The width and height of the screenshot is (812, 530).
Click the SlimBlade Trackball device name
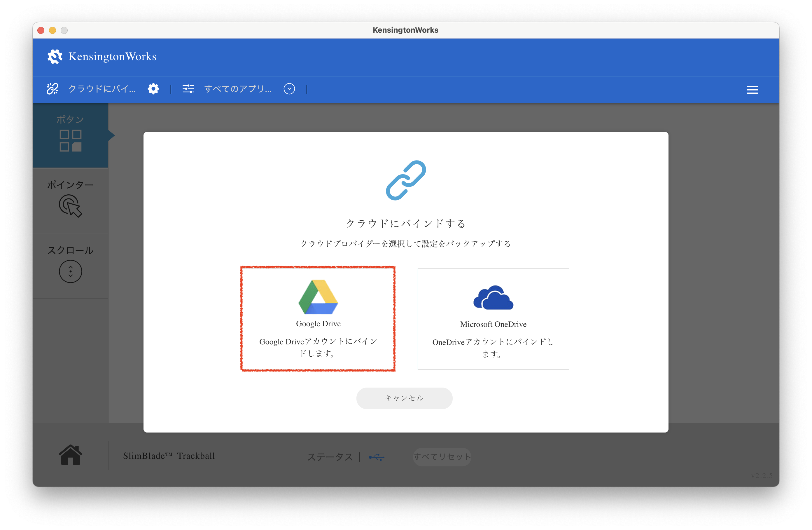tap(169, 456)
